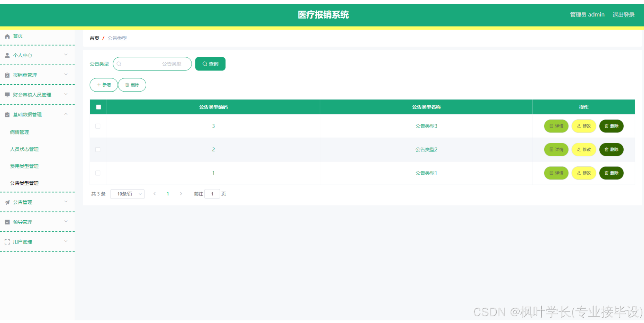This screenshot has height=323, width=644.
Task: Expand the 领导管理 chevron
Action: click(66, 221)
